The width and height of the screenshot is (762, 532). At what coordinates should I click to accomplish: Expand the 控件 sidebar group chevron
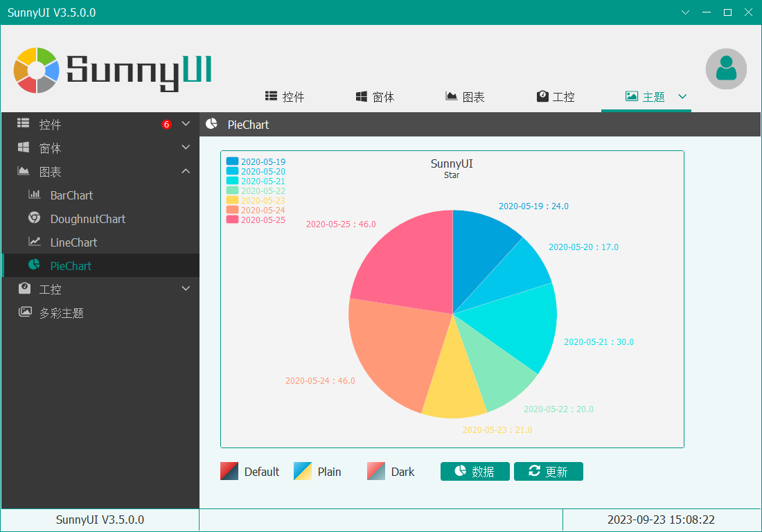pos(186,124)
